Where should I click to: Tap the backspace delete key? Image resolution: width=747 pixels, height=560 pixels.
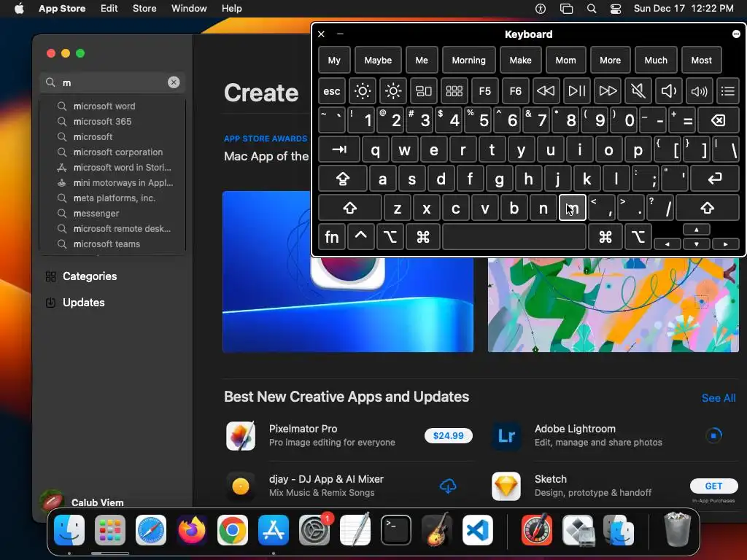click(x=719, y=120)
